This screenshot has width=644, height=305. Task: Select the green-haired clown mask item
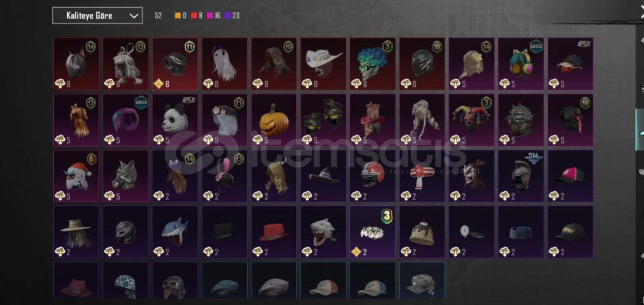coord(373,64)
